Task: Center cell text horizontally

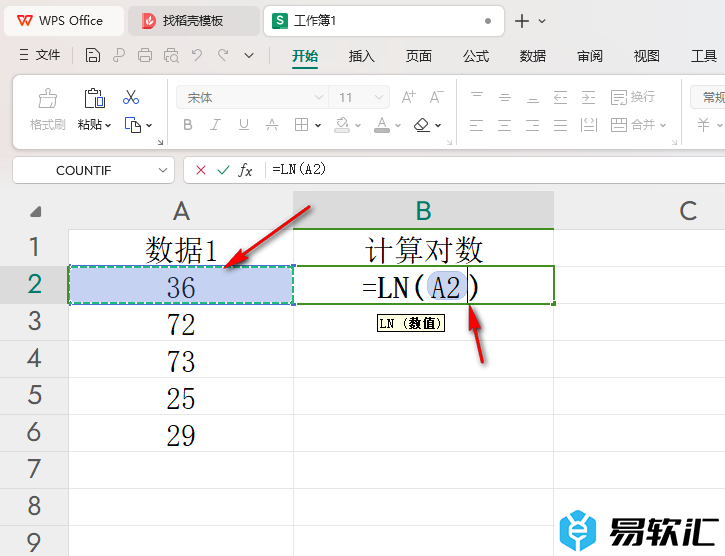Action: 505,125
